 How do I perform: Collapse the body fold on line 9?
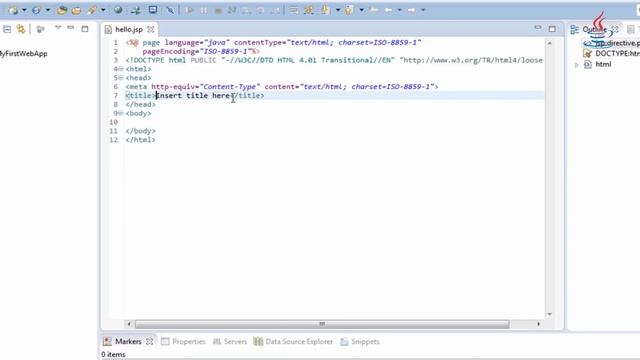click(121, 113)
